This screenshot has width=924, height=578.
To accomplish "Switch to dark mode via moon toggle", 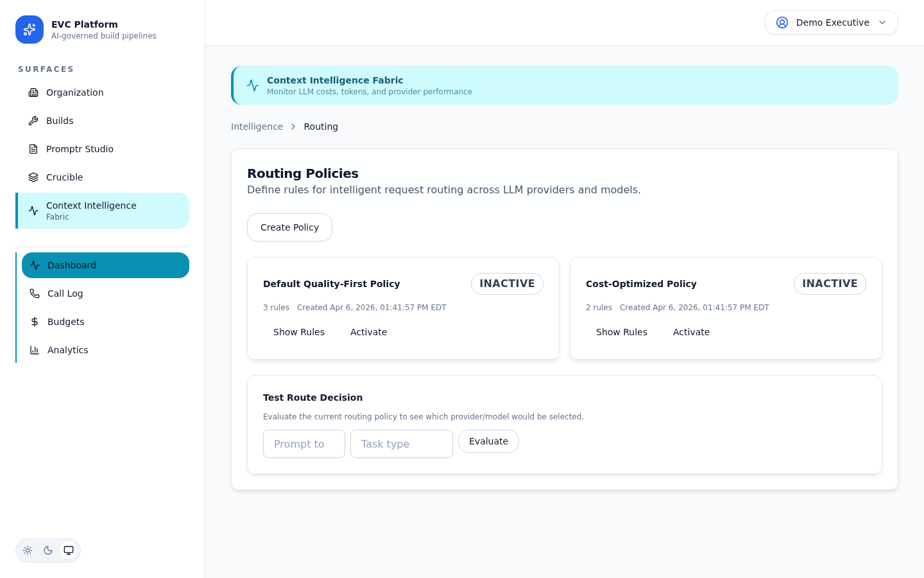I will pyautogui.click(x=48, y=550).
